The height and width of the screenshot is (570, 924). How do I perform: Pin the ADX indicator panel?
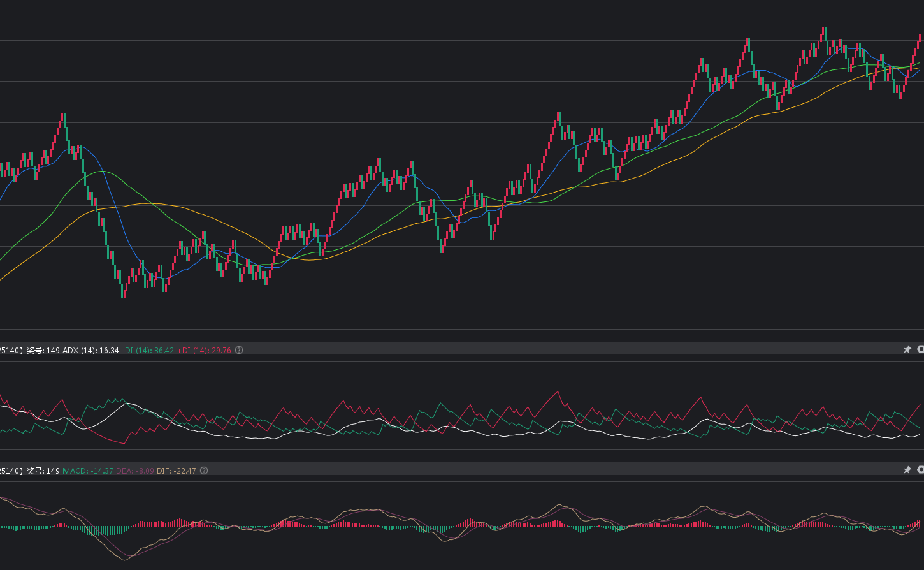907,349
